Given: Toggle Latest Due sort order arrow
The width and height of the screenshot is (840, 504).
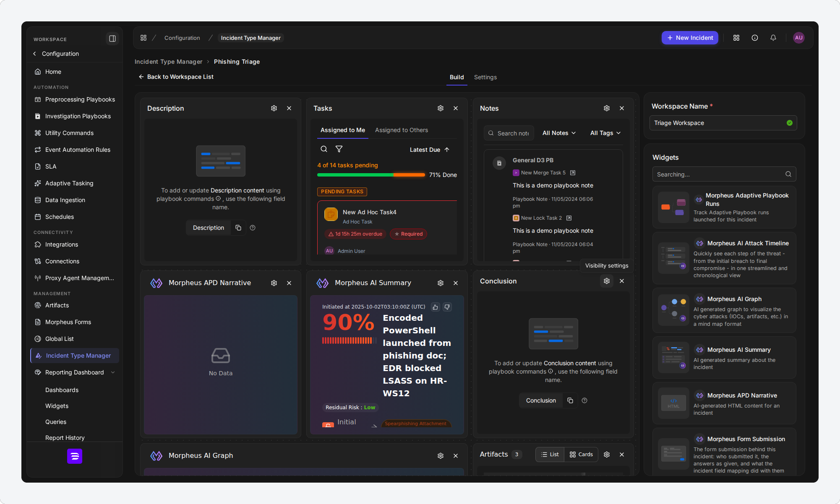Looking at the screenshot, I should [x=447, y=150].
